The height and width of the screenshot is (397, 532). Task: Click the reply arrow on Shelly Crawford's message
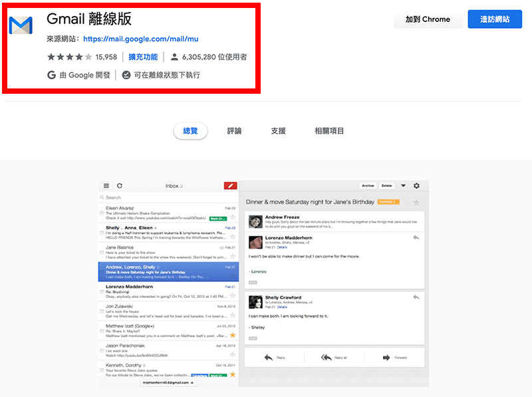(x=416, y=297)
